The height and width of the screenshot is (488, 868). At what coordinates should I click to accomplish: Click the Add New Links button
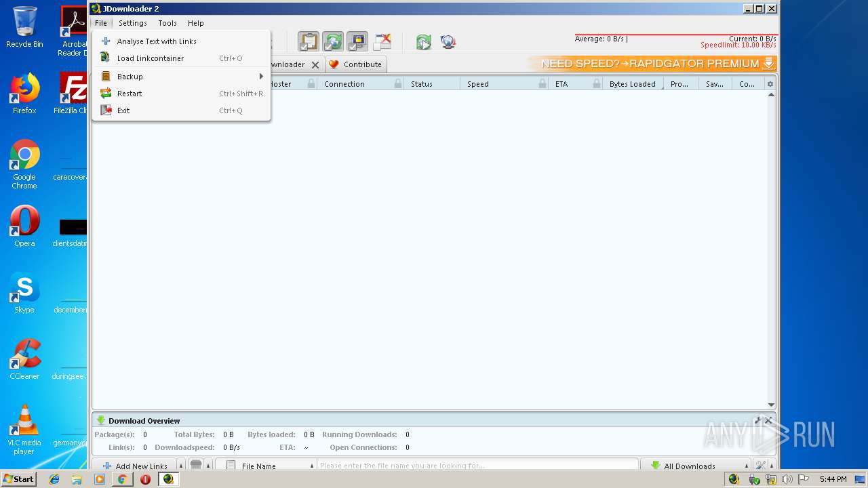135,466
